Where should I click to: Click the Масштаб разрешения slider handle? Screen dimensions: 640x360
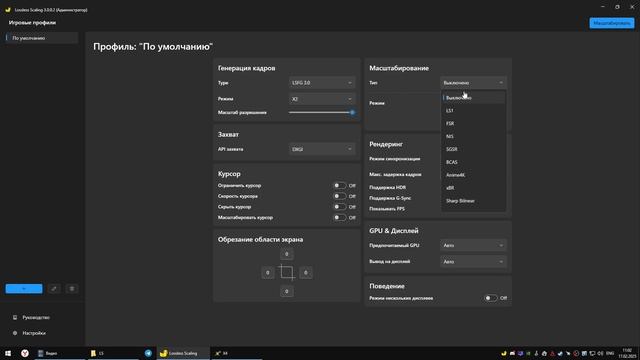(x=352, y=112)
